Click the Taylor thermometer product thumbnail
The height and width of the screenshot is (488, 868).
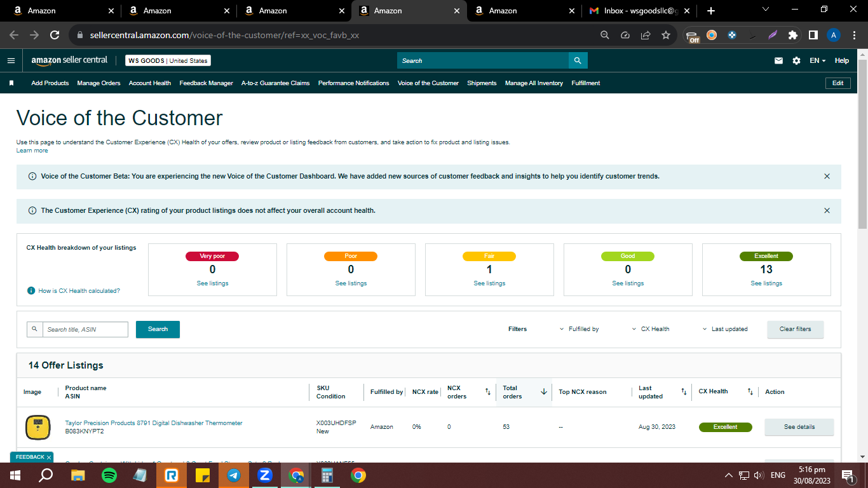tap(37, 427)
